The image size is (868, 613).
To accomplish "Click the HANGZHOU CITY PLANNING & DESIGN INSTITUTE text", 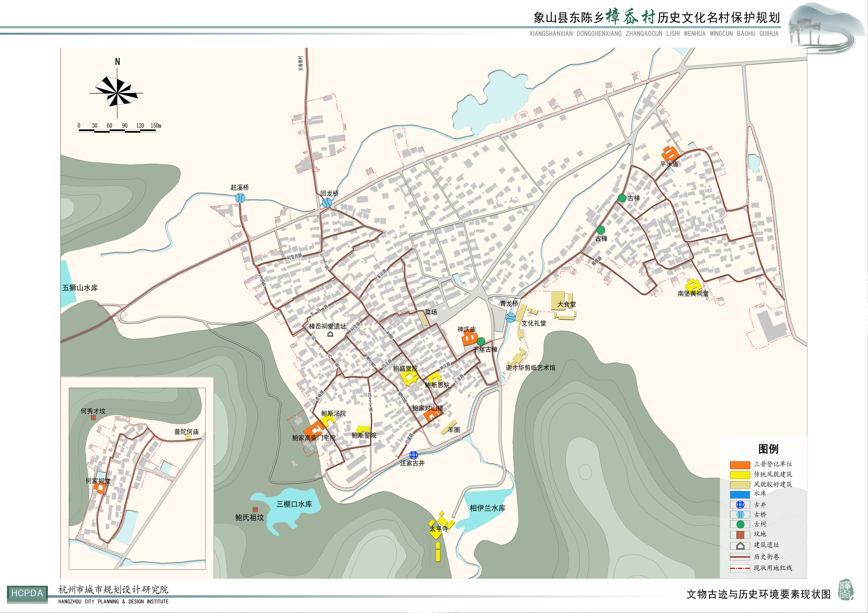I will click(x=113, y=602).
